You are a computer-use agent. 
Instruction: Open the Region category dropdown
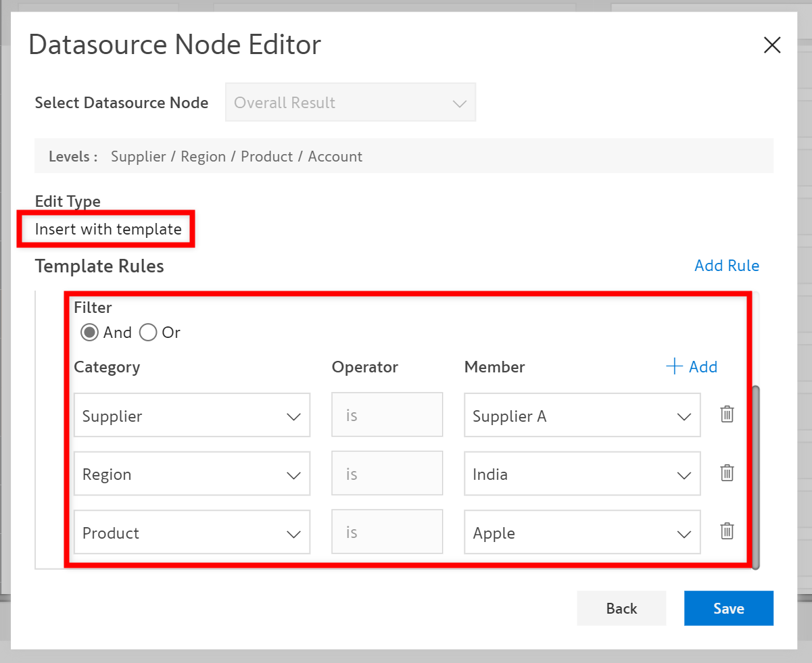click(191, 474)
